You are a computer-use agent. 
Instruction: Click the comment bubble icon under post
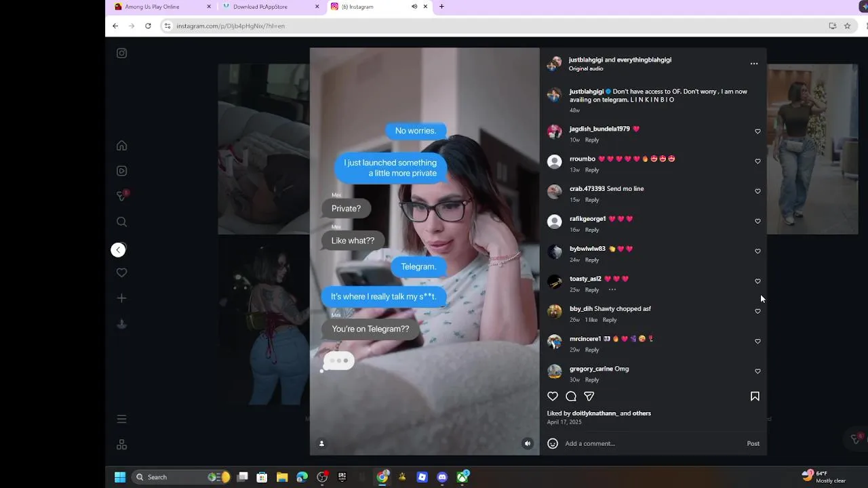click(571, 396)
